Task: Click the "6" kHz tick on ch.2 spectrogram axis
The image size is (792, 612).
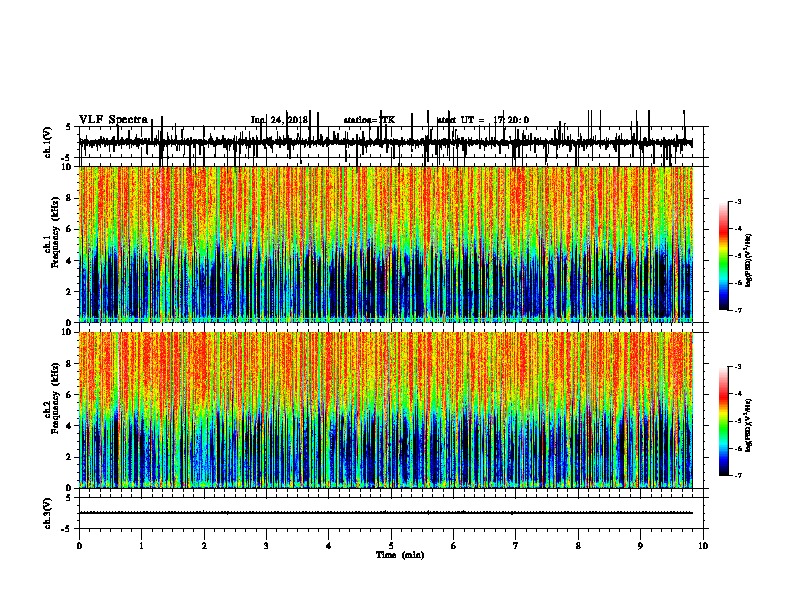Action: [70, 395]
